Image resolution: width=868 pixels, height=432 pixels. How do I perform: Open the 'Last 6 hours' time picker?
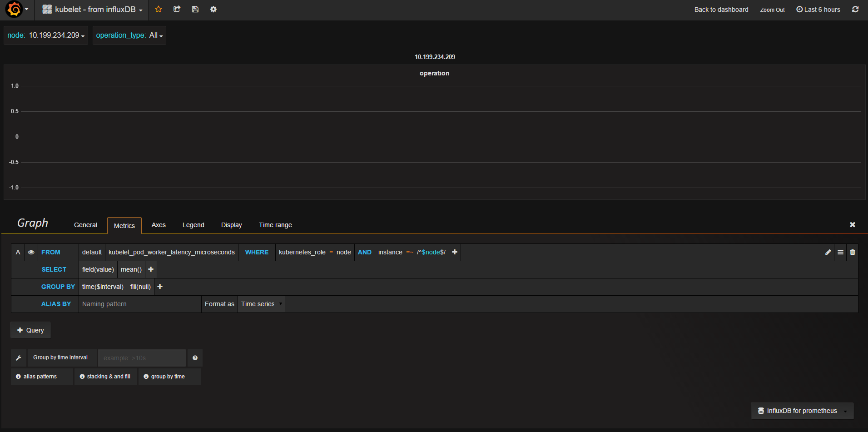pos(818,10)
